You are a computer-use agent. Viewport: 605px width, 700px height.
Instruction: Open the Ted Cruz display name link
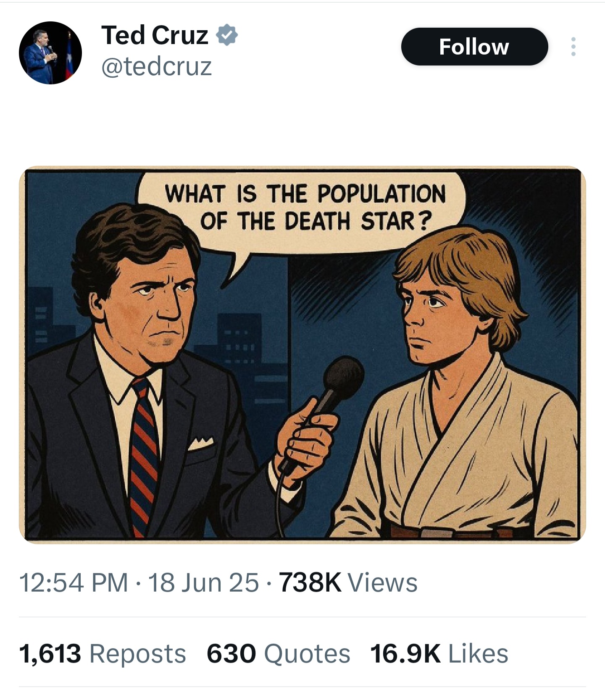pyautogui.click(x=155, y=35)
